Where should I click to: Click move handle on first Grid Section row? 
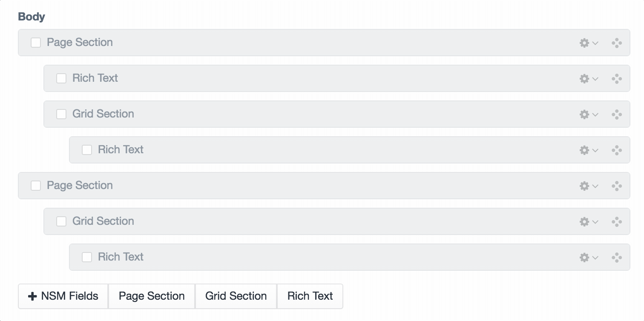pyautogui.click(x=616, y=115)
